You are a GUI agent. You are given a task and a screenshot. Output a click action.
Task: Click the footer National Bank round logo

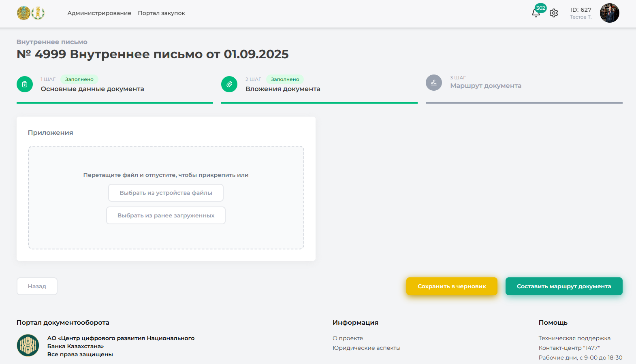[x=28, y=345]
